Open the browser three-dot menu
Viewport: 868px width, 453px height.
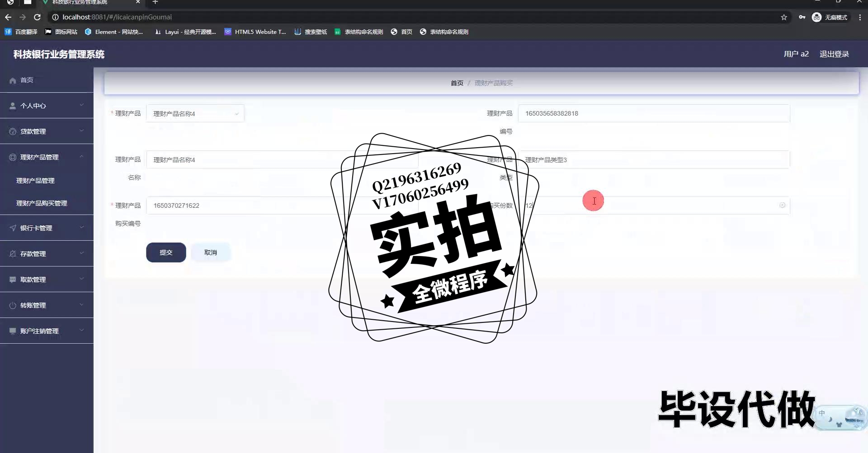coord(860,17)
